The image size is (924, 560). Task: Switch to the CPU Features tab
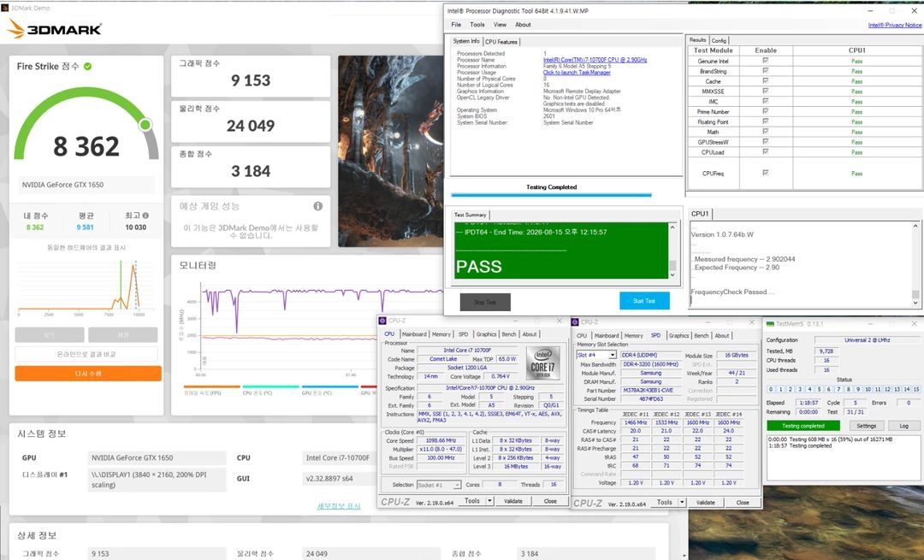pos(500,42)
